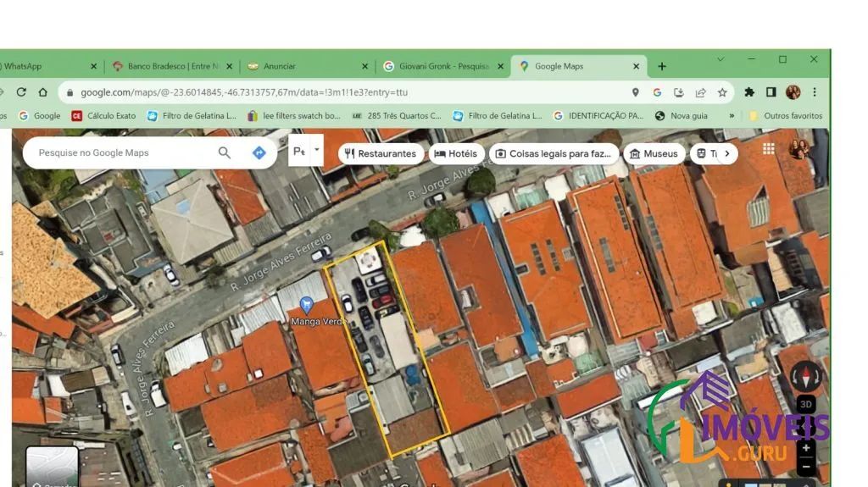Toggle Chrome side panel icon

coord(771,92)
